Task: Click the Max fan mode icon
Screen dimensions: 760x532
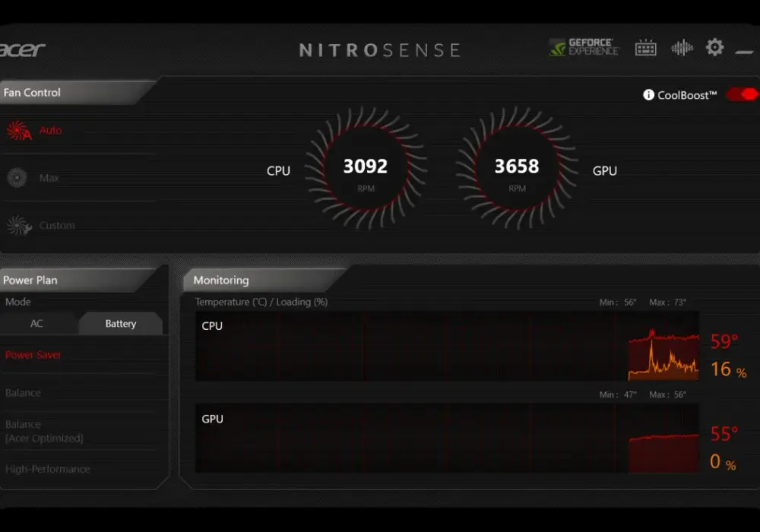Action: [x=17, y=178]
